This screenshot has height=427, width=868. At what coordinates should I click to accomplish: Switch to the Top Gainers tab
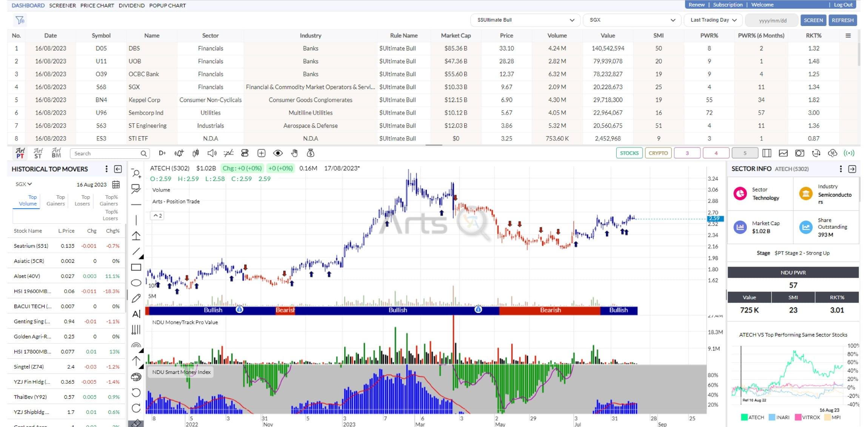coord(56,200)
